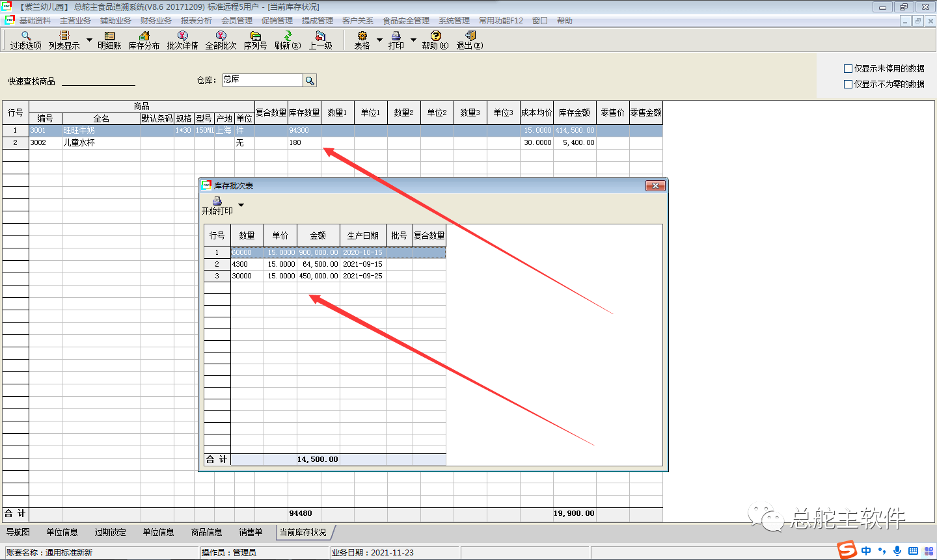Expand the 打印 dropdown arrow in main toolbar
The height and width of the screenshot is (560, 937).
tap(413, 40)
